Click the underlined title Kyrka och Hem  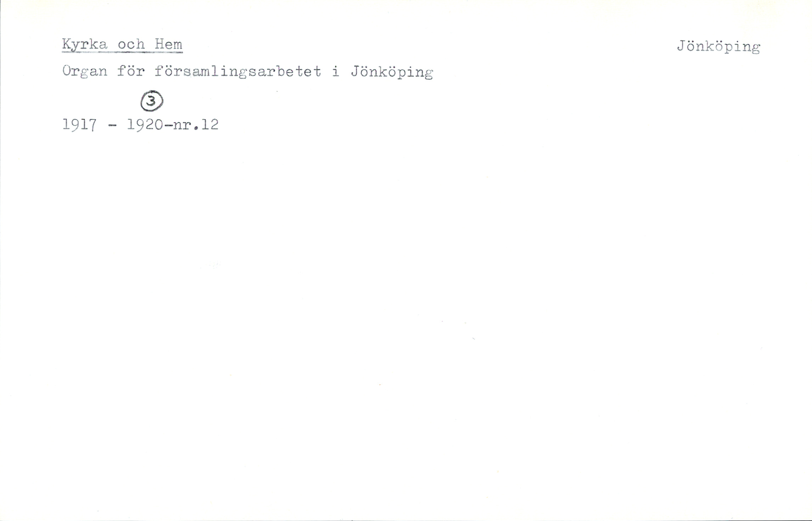[x=122, y=45]
